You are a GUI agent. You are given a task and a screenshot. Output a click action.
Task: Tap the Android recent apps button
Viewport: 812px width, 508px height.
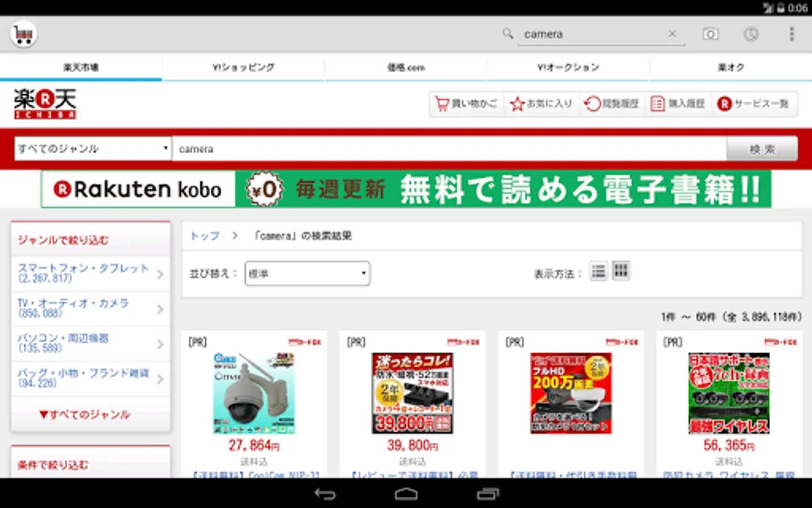488,494
